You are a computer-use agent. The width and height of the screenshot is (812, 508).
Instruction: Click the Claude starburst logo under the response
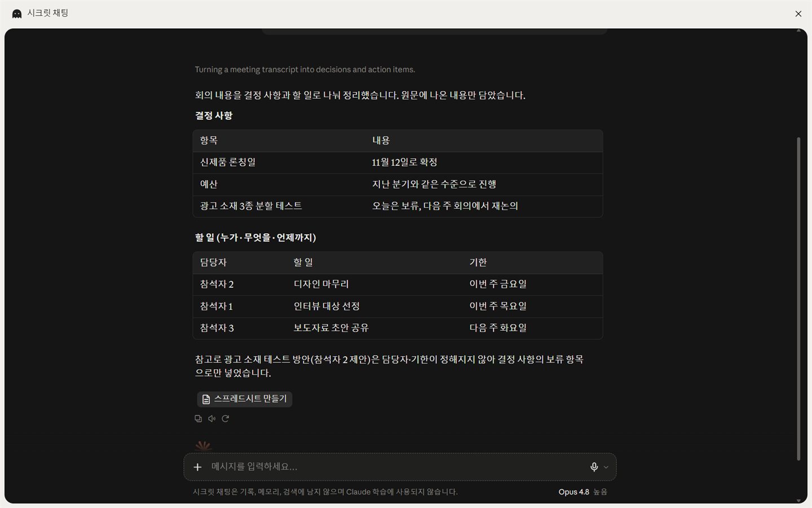pyautogui.click(x=203, y=446)
